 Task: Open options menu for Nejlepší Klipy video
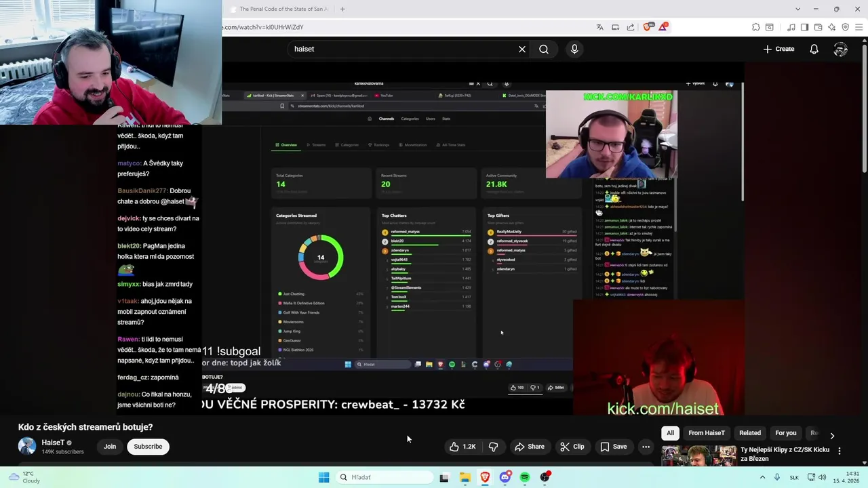pyautogui.click(x=839, y=451)
